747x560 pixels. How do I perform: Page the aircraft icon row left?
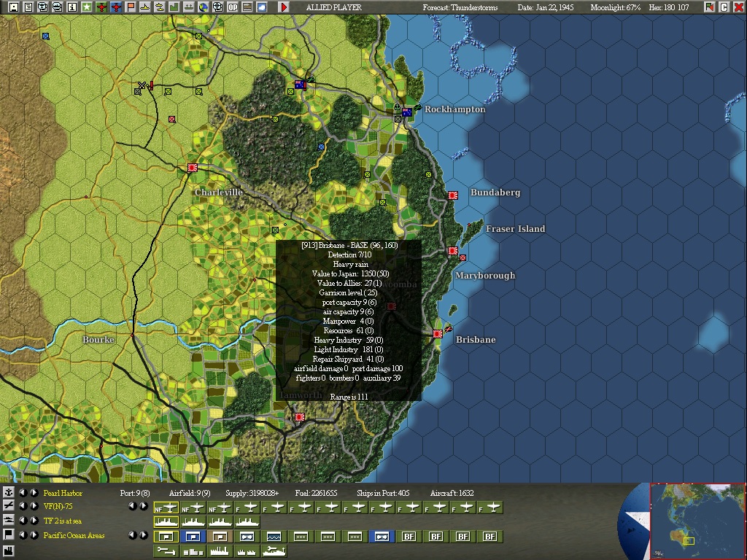click(x=133, y=506)
